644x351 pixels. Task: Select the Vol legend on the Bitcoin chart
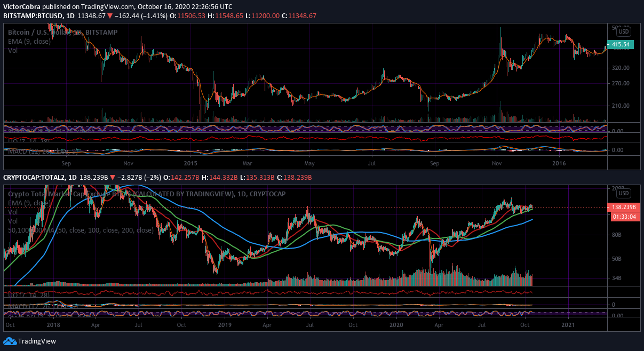(x=12, y=50)
